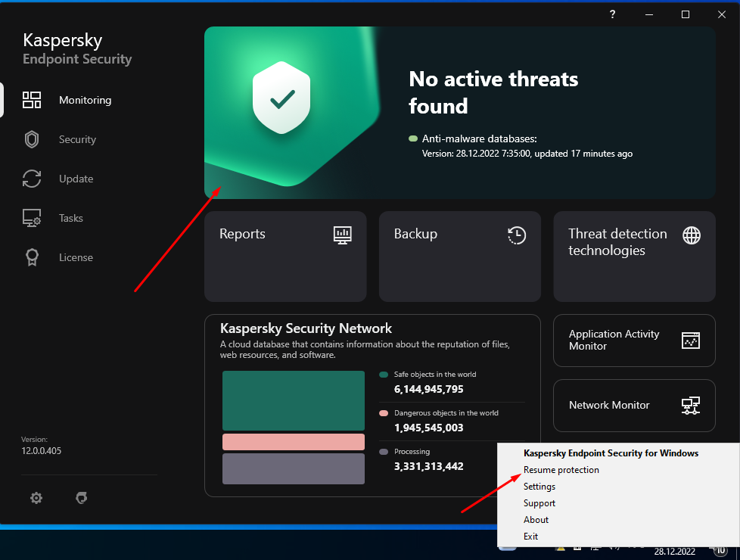
Task: Open the Backup tile
Action: pyautogui.click(x=460, y=257)
